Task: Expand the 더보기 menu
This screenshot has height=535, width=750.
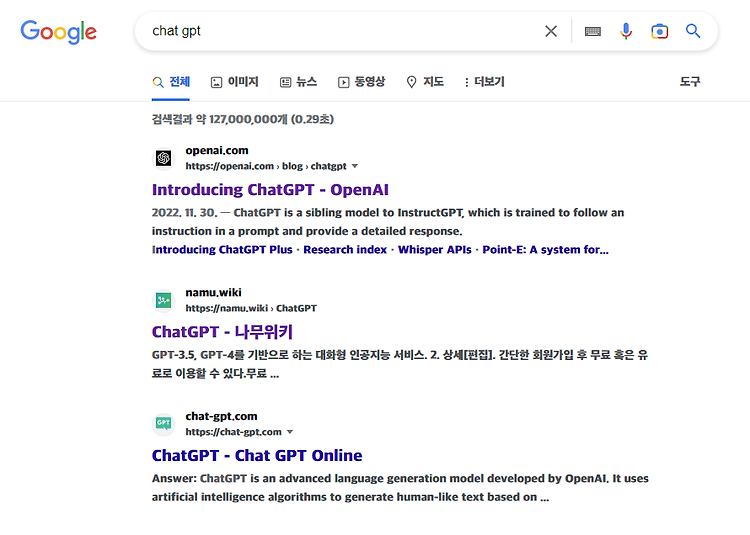Action: [x=485, y=82]
